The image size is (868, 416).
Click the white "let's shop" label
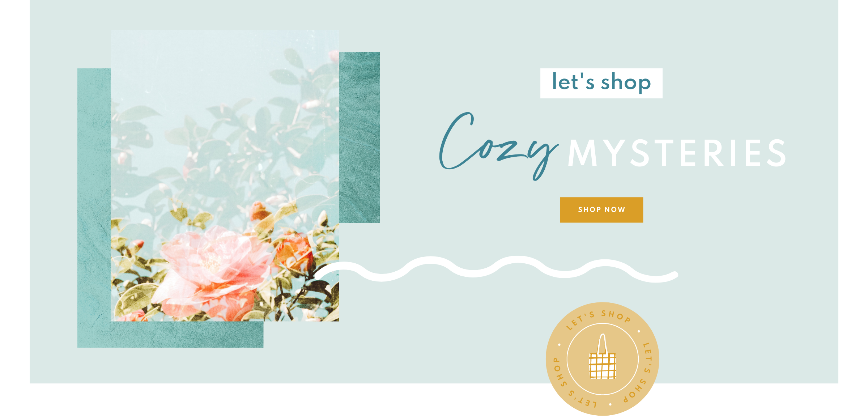pyautogui.click(x=601, y=83)
